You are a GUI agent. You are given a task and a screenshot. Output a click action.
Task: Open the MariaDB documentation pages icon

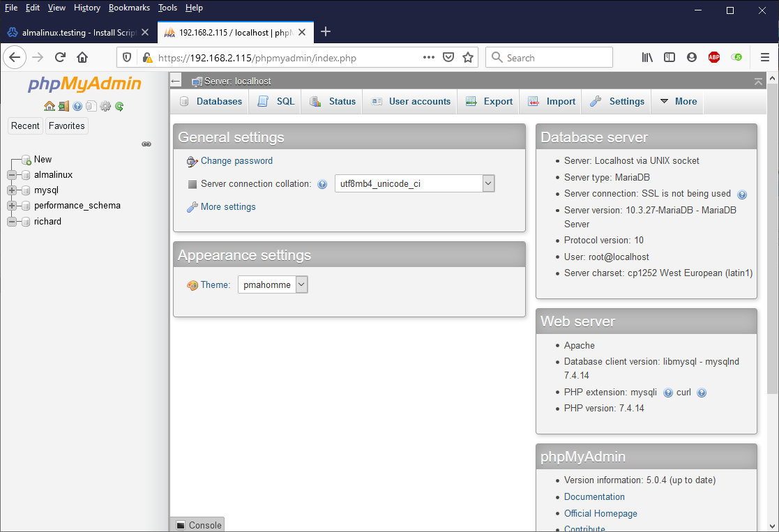[91, 106]
